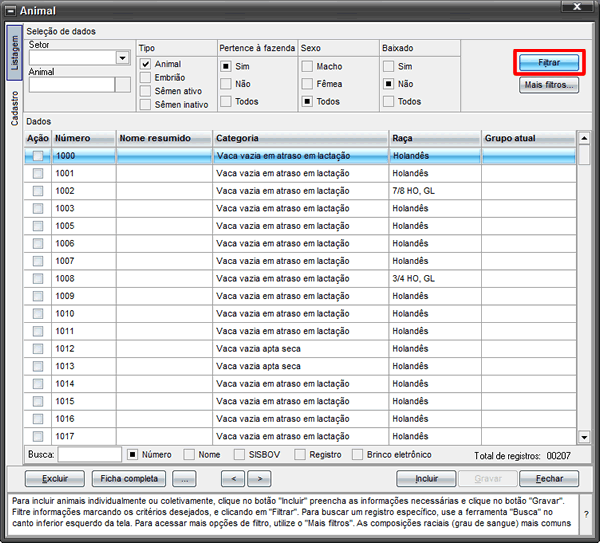
Task: Click the Filtrar button
Action: tap(549, 62)
